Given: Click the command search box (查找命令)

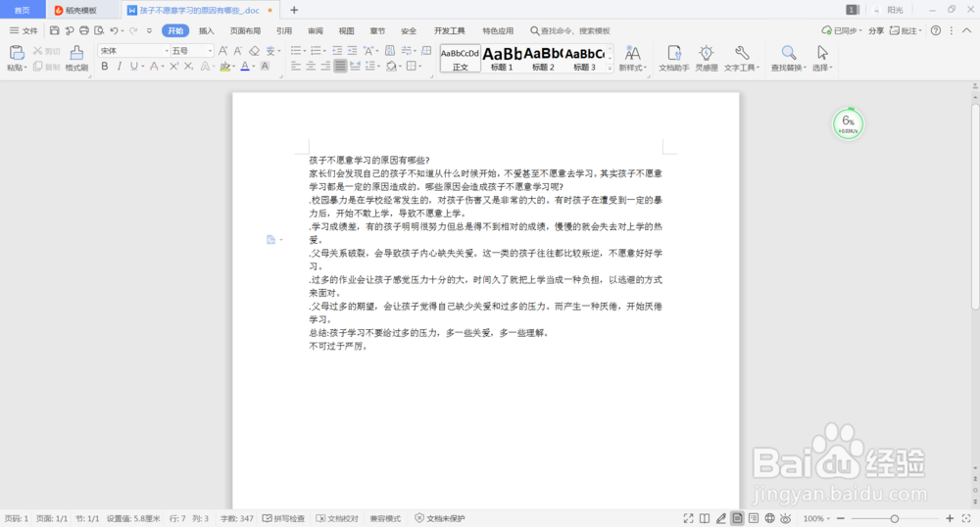Looking at the screenshot, I should click(570, 30).
